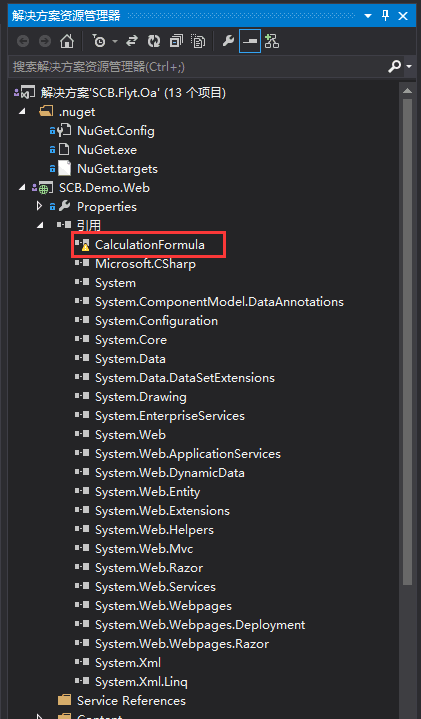Select SCB.Demo.Web project node
Viewport: 421px width, 719px height.
[x=105, y=188]
